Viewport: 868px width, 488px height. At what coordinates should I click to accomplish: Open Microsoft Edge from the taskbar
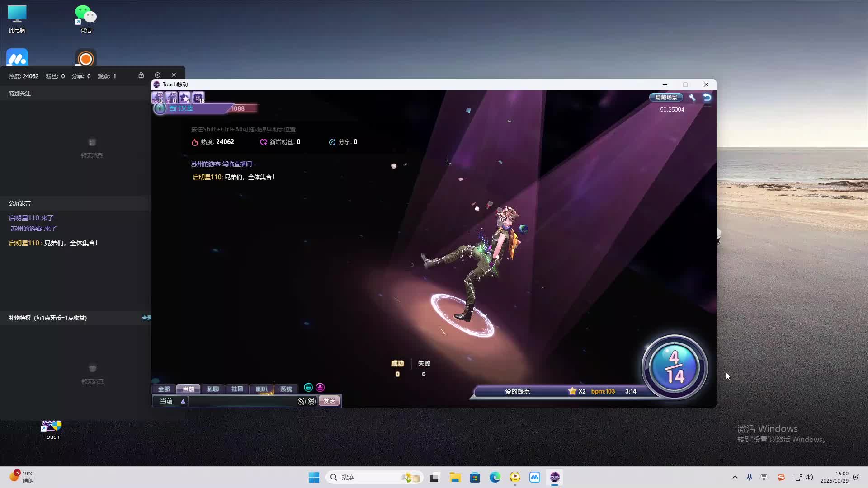[495, 477]
